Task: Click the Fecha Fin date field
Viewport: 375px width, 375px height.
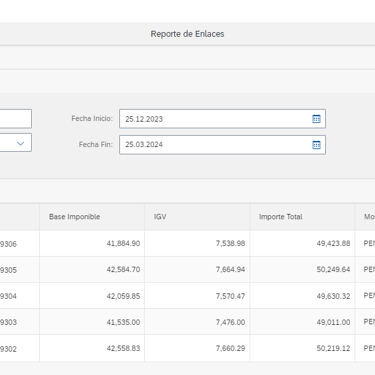Action: 222,145
